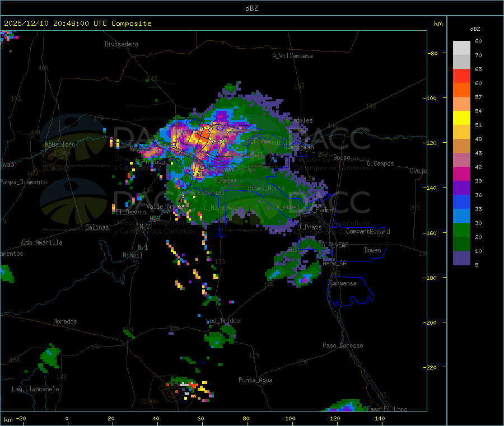504x426 pixels.
Task: Click the 'J_Prats' map label
Action: (x=310, y=227)
